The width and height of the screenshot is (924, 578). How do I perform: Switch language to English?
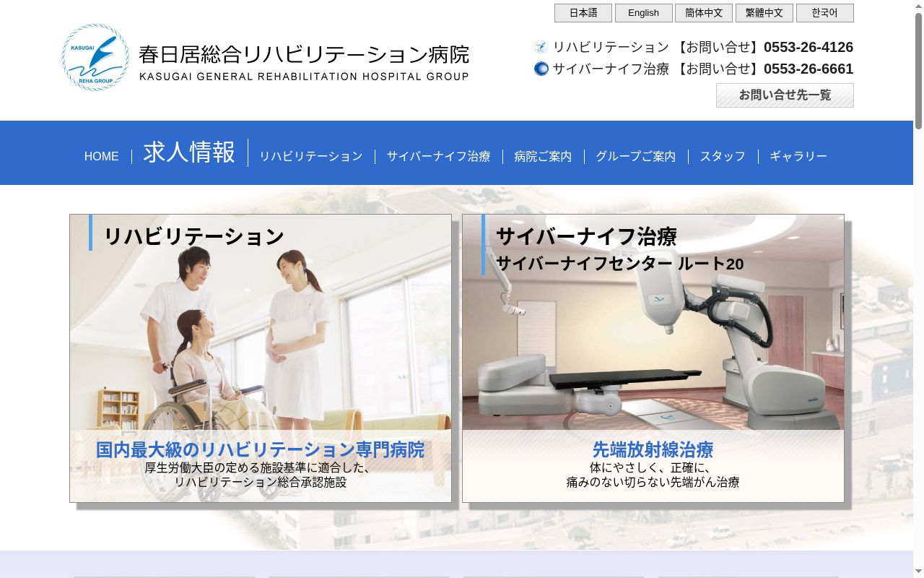643,13
